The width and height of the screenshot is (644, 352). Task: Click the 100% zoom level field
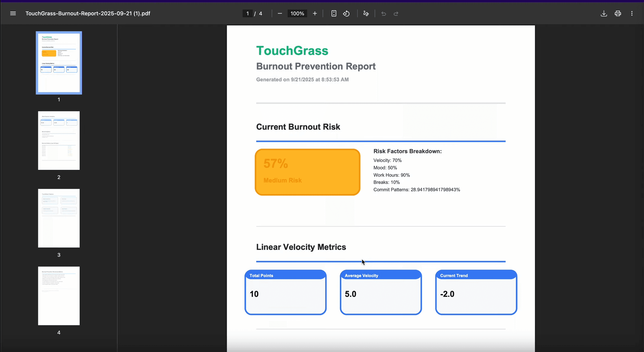[297, 14]
